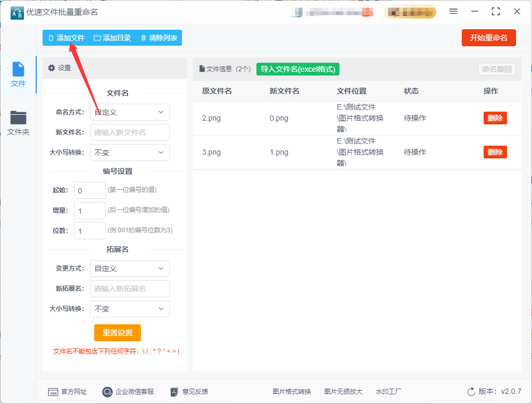532x404 pixels.
Task: Click the 添加文件 add file button
Action: [x=67, y=38]
